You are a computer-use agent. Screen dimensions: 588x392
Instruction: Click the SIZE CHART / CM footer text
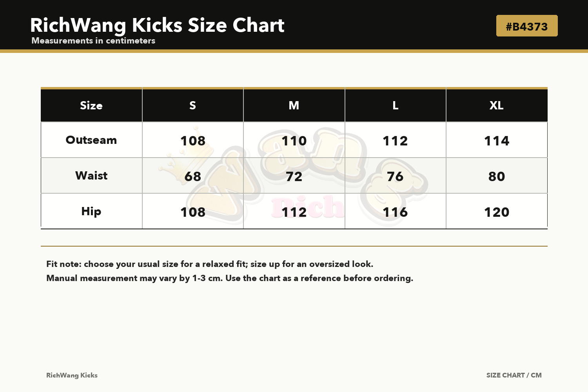pyautogui.click(x=514, y=375)
